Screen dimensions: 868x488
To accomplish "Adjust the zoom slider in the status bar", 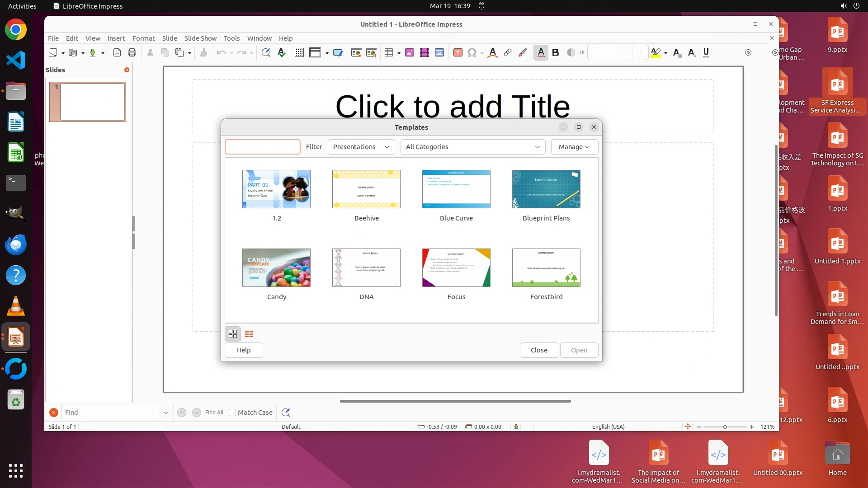I will [725, 427].
